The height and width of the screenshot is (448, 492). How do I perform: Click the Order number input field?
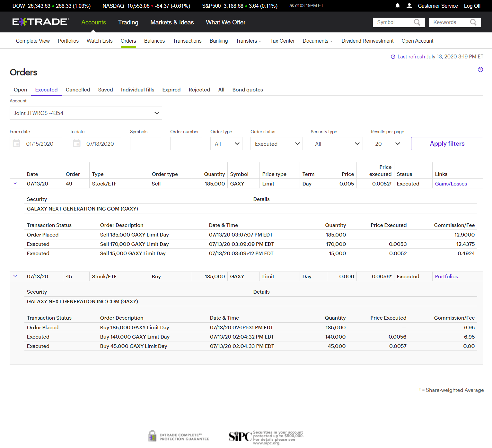click(x=186, y=144)
